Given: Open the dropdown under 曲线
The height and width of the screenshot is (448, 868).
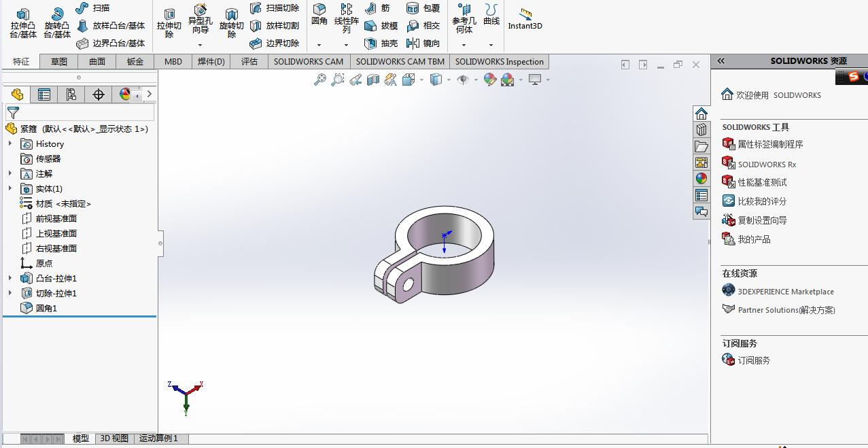Looking at the screenshot, I should pos(491,45).
